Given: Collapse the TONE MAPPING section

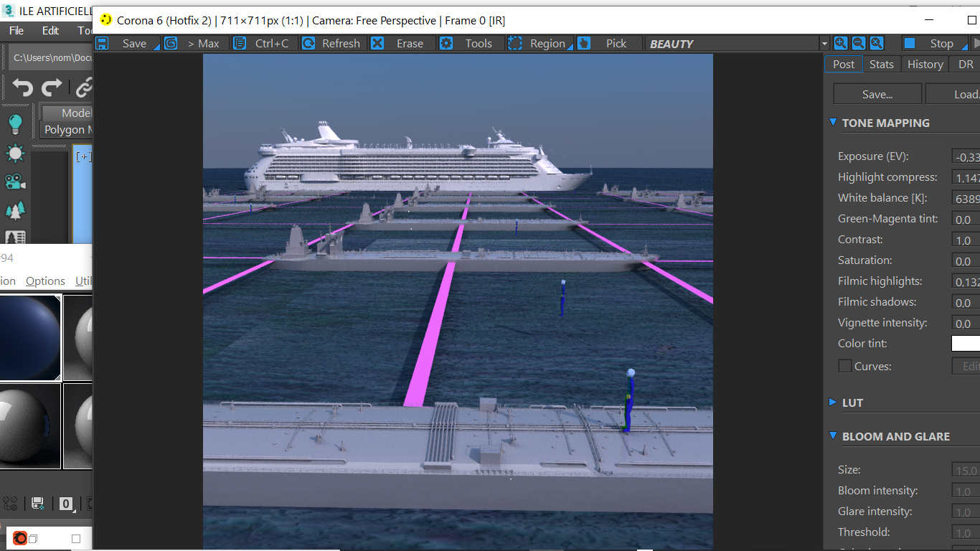Looking at the screenshot, I should tap(834, 123).
